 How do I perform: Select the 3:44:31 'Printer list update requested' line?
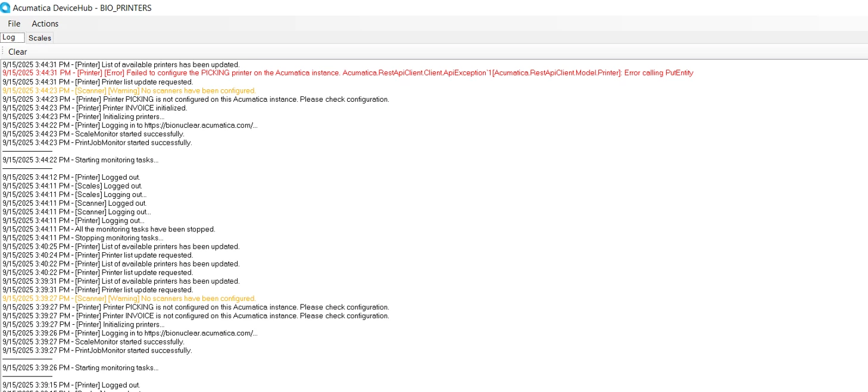98,82
